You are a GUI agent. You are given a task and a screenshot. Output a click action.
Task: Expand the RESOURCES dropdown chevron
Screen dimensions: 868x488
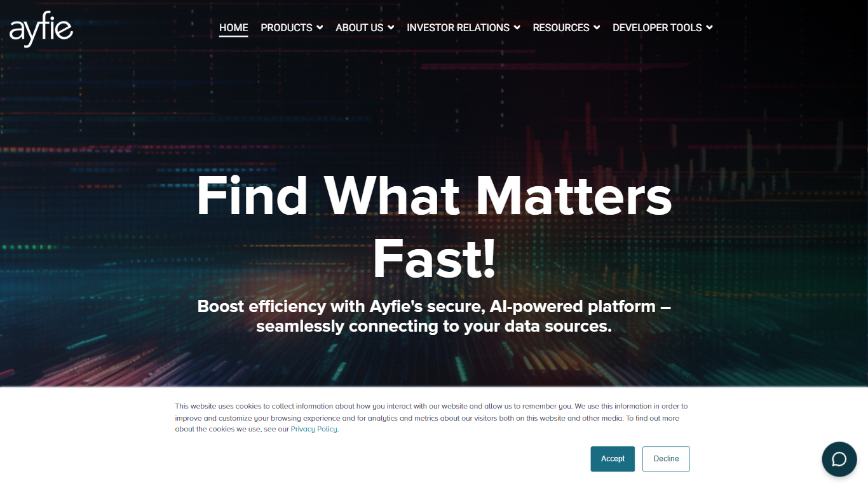click(597, 28)
